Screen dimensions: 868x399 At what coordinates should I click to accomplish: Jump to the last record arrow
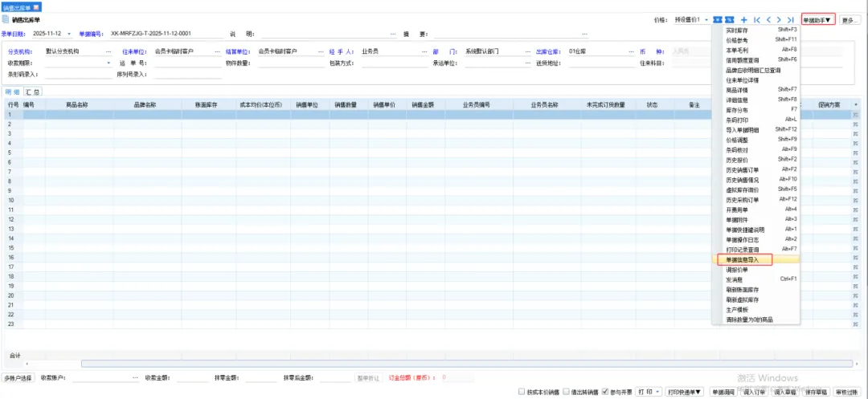click(791, 19)
